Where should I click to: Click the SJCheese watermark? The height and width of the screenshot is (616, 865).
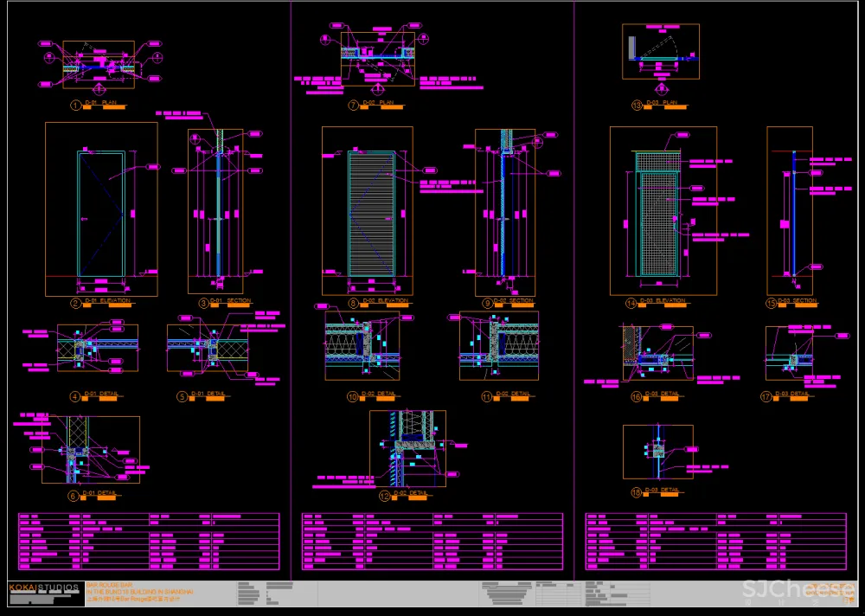[798, 590]
